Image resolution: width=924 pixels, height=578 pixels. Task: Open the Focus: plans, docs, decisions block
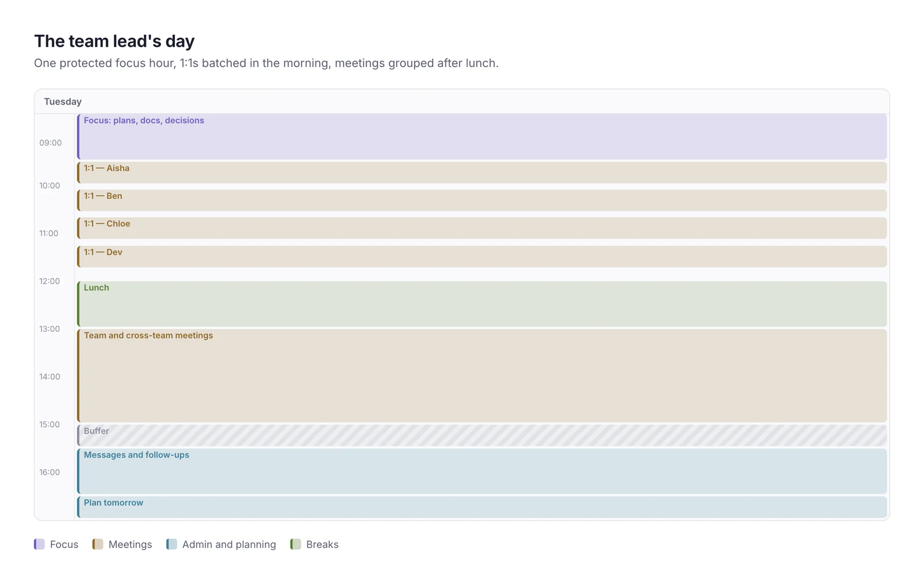coord(482,136)
